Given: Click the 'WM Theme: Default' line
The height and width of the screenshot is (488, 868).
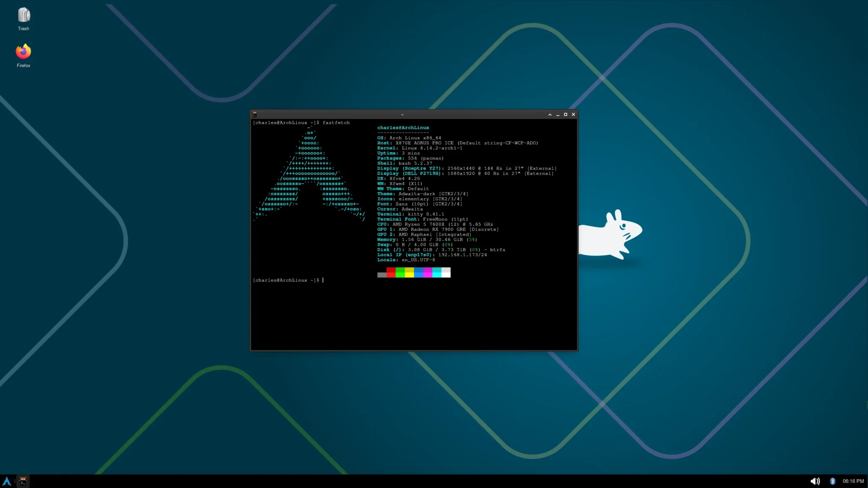Looking at the screenshot, I should (403, 189).
